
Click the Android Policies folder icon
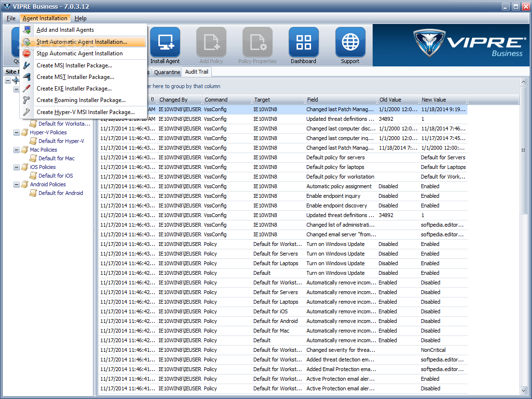pos(25,184)
